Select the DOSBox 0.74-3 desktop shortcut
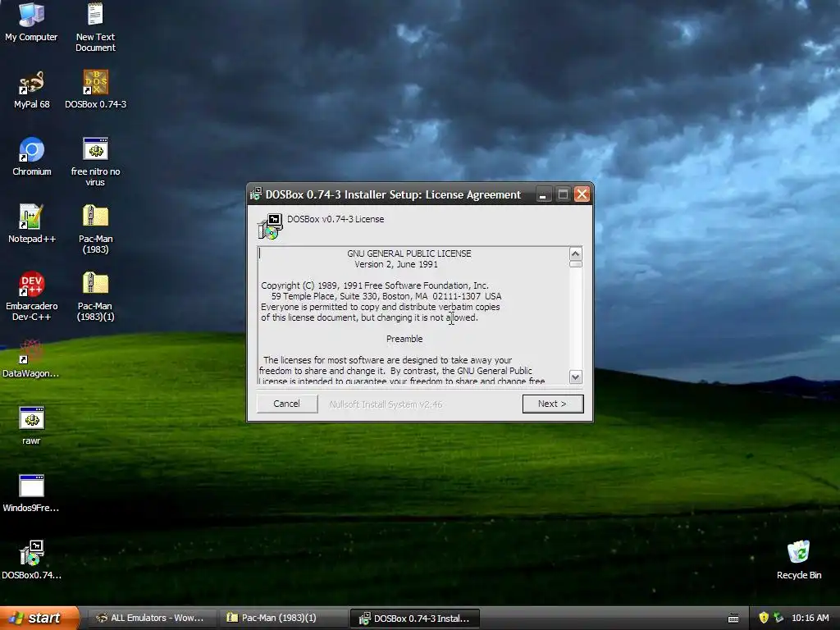This screenshot has width=840, height=630. (x=95, y=89)
